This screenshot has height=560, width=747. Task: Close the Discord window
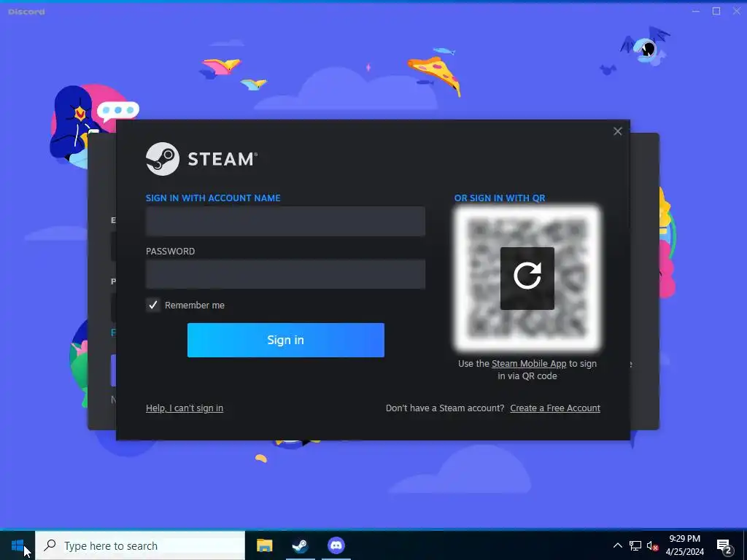pos(737,11)
